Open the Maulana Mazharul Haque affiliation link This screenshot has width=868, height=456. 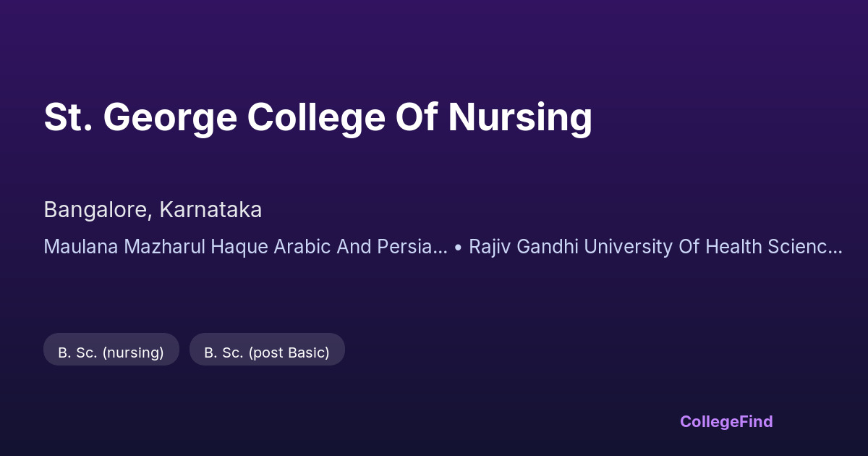click(245, 247)
